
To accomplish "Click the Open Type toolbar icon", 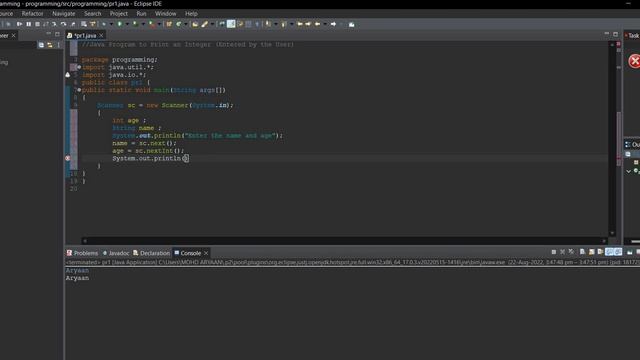I will (195, 24).
